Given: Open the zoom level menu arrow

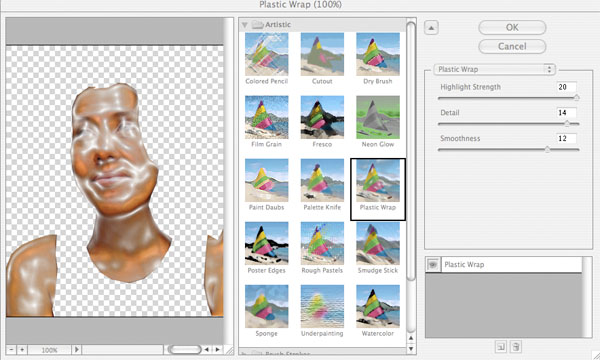Looking at the screenshot, I should coord(76,349).
